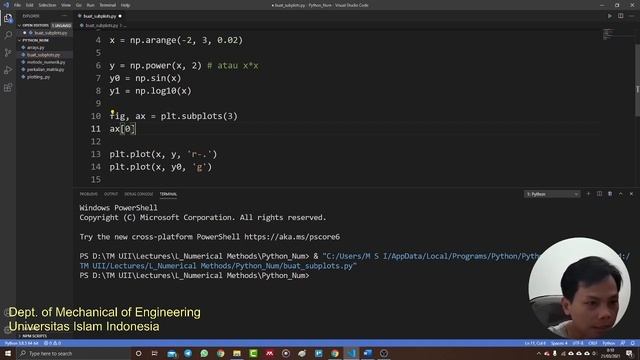Kill terminal with trash icon
Viewport: 640px width, 360px height.
pyautogui.click(x=610, y=194)
